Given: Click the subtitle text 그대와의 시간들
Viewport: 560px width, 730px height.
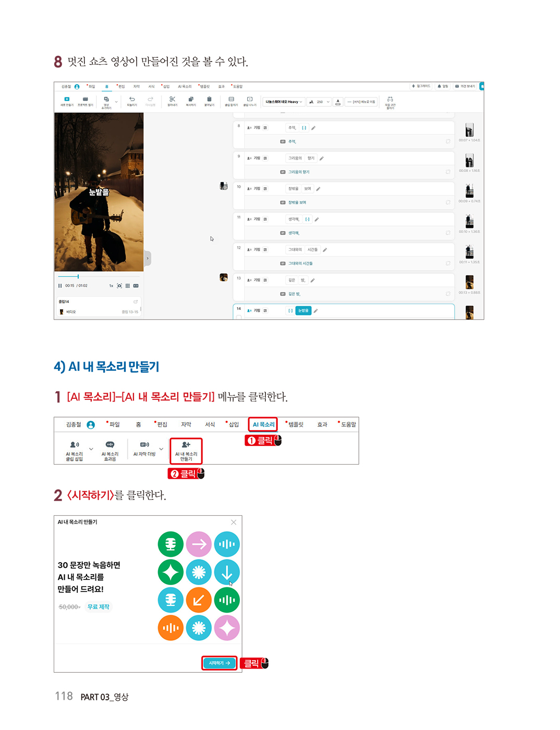Looking at the screenshot, I should [x=300, y=263].
